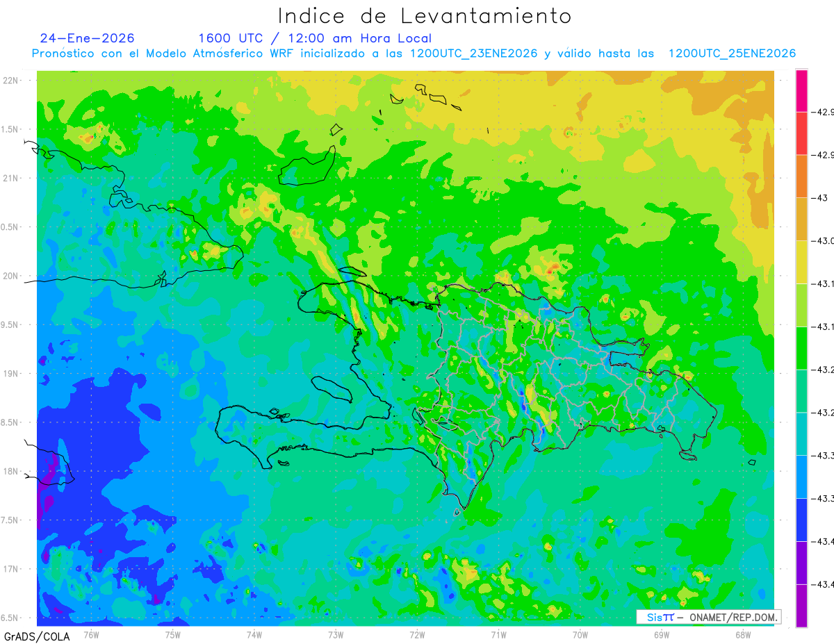
Task: Select the orange swatch in the color scale
Action: tap(801, 176)
